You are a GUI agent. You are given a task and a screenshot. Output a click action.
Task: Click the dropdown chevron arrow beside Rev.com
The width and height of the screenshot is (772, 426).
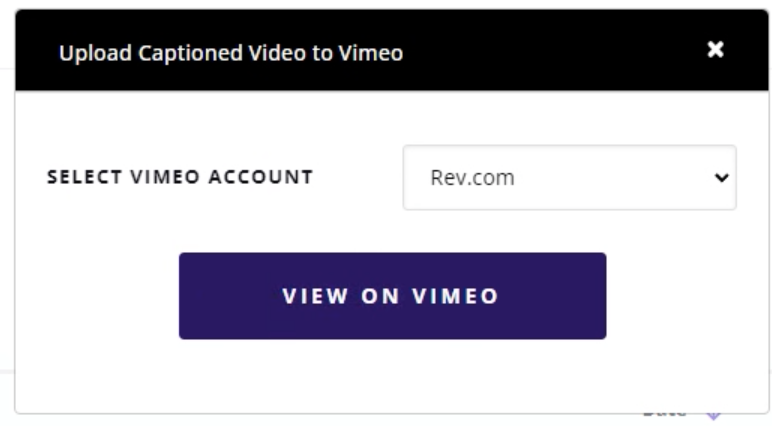pos(721,178)
